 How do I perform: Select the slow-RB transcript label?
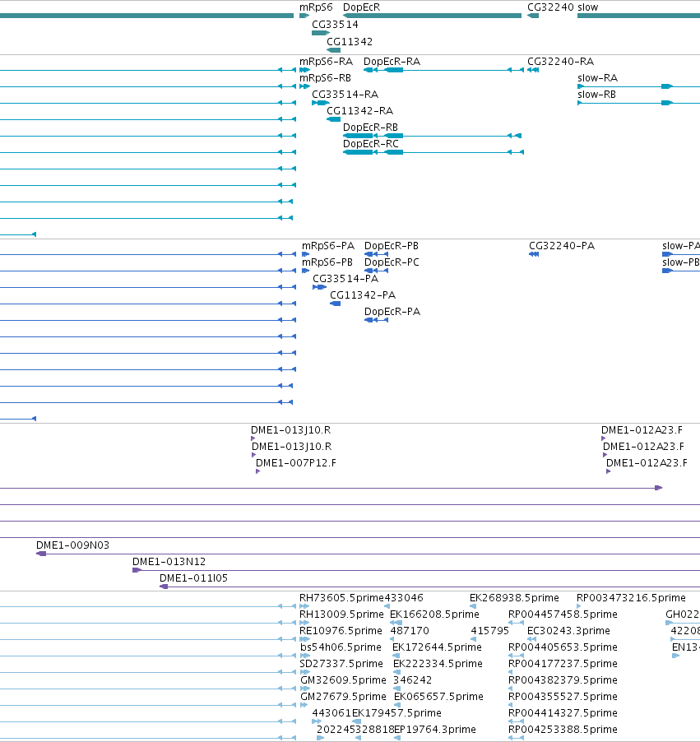coord(596,95)
